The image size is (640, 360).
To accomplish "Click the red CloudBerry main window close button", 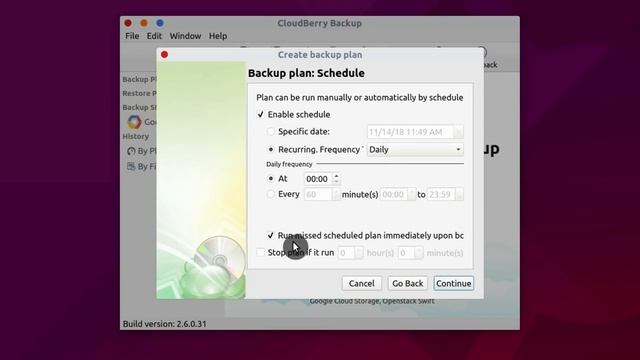I will tap(128, 23).
